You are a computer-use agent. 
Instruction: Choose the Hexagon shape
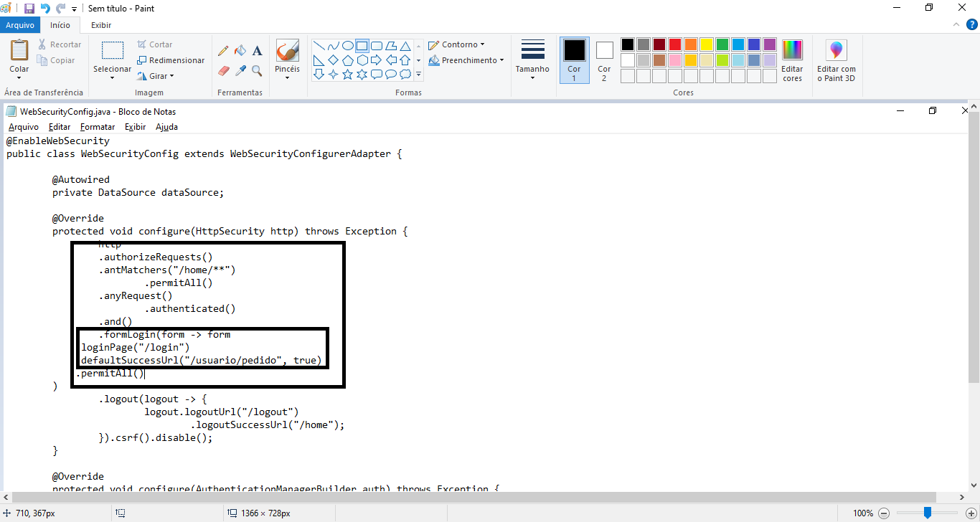pos(362,60)
